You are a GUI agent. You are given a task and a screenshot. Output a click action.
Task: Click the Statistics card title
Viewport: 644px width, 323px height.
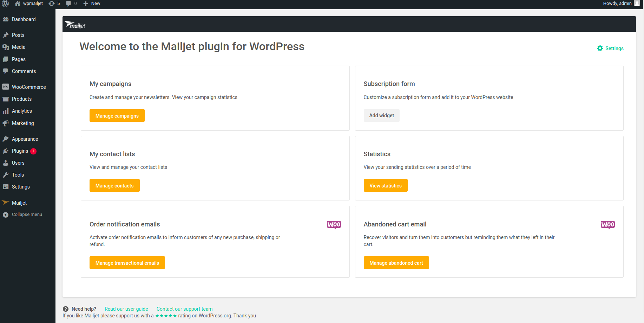click(377, 154)
